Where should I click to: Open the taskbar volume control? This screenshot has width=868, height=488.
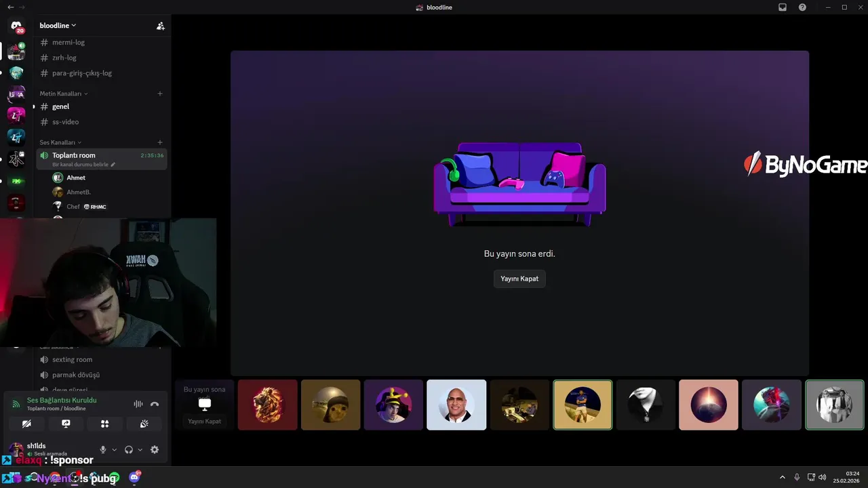click(822, 477)
